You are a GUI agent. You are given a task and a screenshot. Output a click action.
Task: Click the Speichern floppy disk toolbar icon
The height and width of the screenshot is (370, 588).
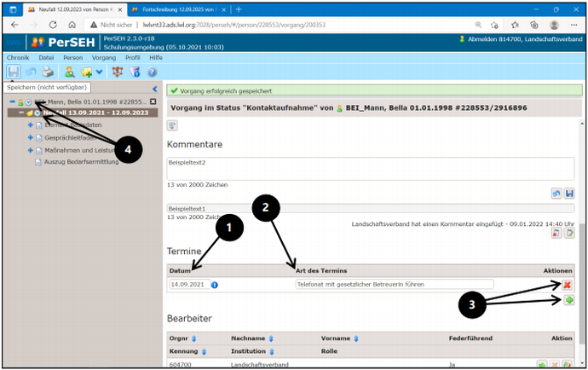[14, 72]
